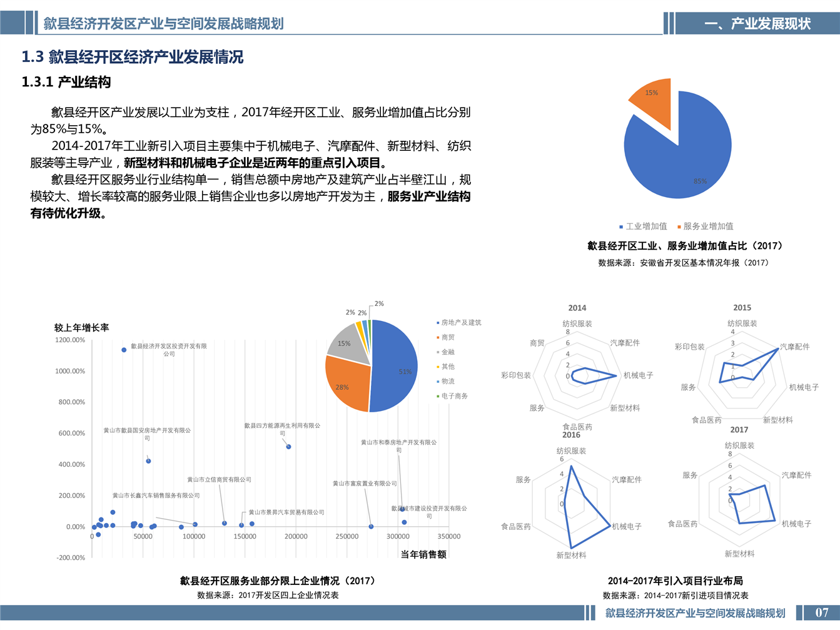Select 食品医药 axis label on the 2017 radar

tap(683, 524)
